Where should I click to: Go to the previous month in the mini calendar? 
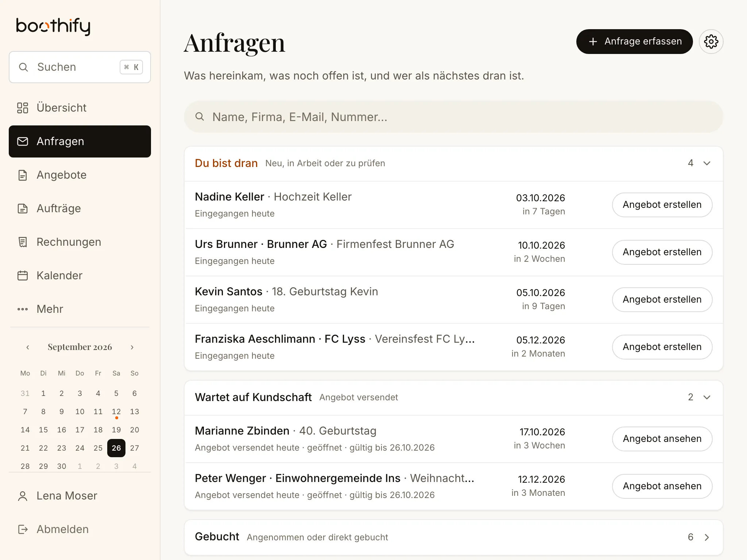coord(28,347)
